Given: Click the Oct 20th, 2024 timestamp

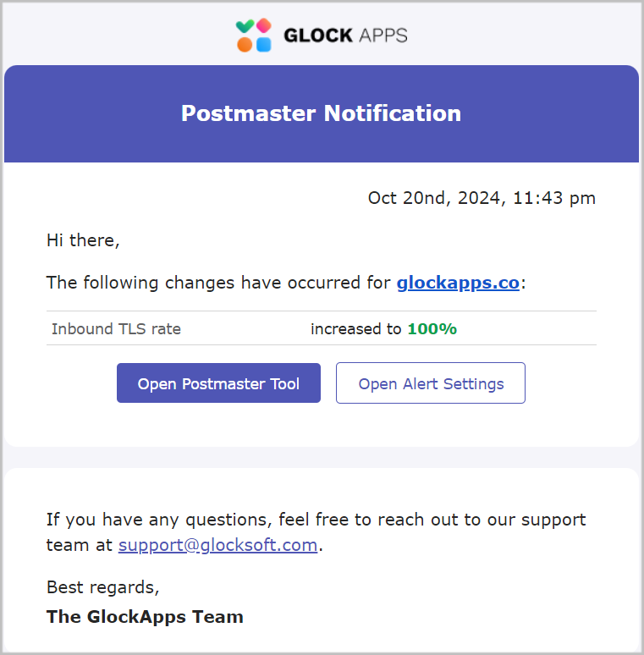Looking at the screenshot, I should point(482,198).
